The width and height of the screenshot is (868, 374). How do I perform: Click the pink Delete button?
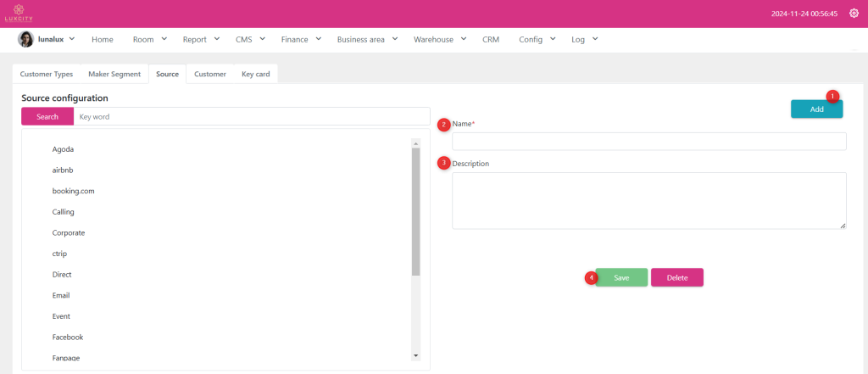point(676,277)
